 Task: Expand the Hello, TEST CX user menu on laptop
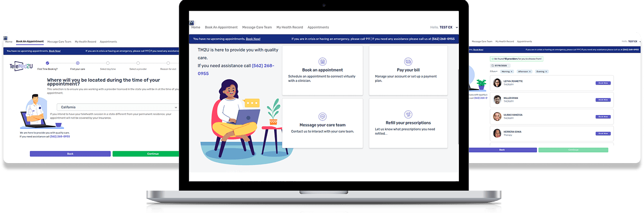[x=440, y=27]
